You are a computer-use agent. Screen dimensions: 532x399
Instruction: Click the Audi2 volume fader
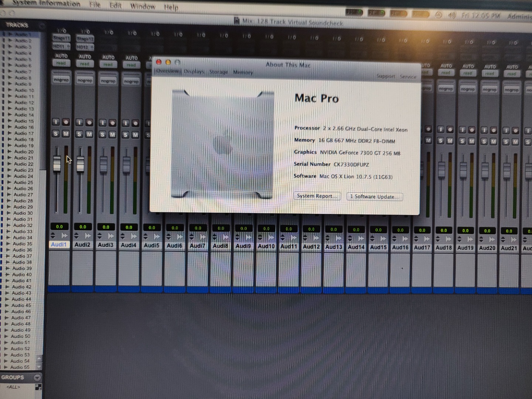80,164
